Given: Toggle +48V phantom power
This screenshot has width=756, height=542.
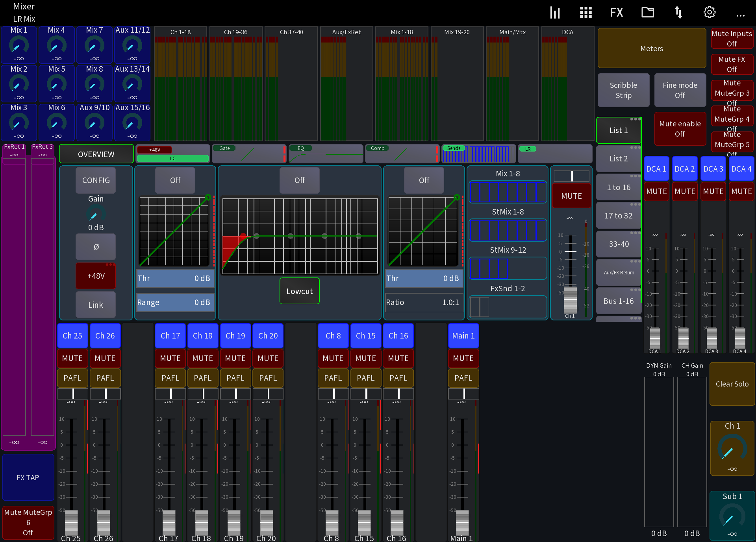Looking at the screenshot, I should tap(96, 276).
